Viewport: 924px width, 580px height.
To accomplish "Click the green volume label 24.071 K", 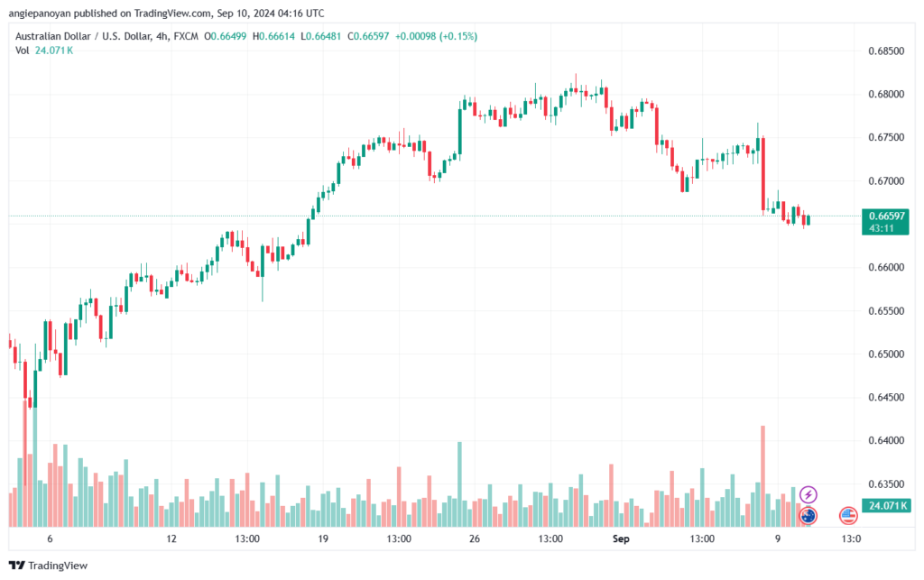I will 884,505.
